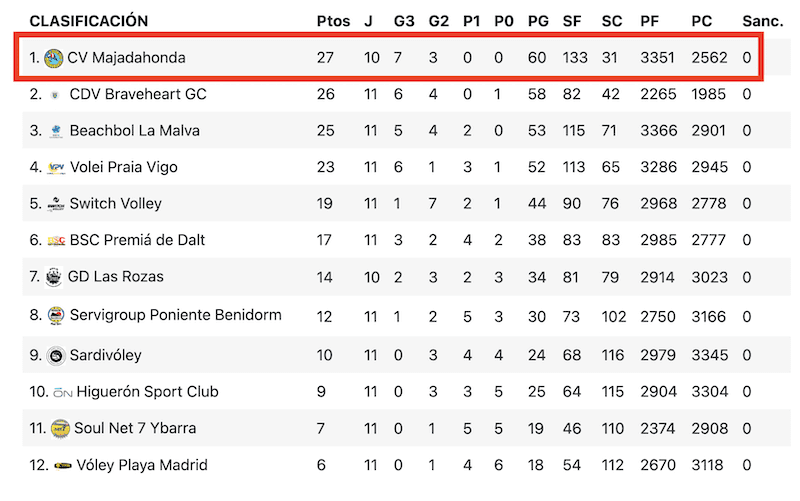
Task: Open the Higuerón Sport Club team name
Action: click(147, 392)
